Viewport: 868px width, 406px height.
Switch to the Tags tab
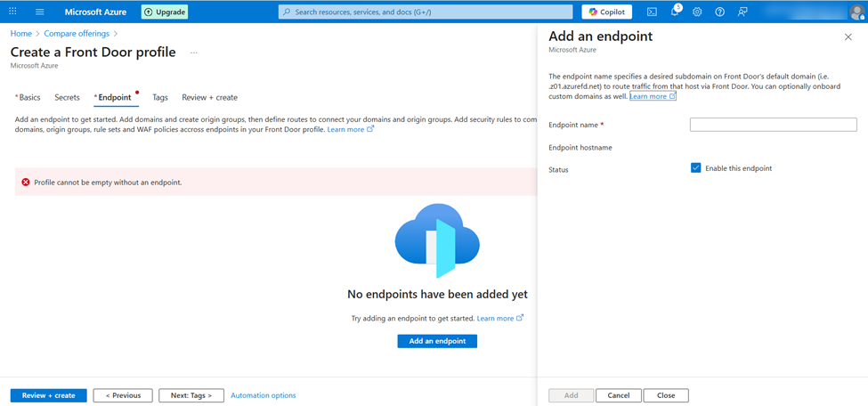[x=160, y=97]
